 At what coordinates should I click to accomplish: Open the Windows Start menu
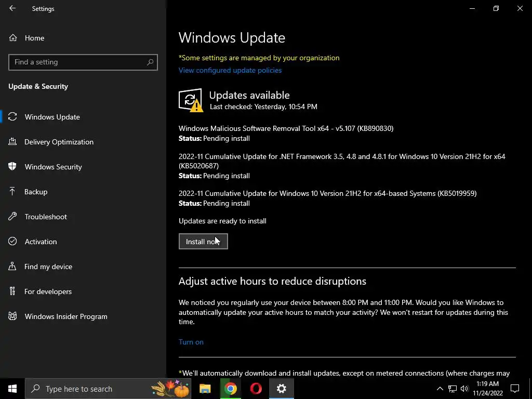pyautogui.click(x=12, y=389)
